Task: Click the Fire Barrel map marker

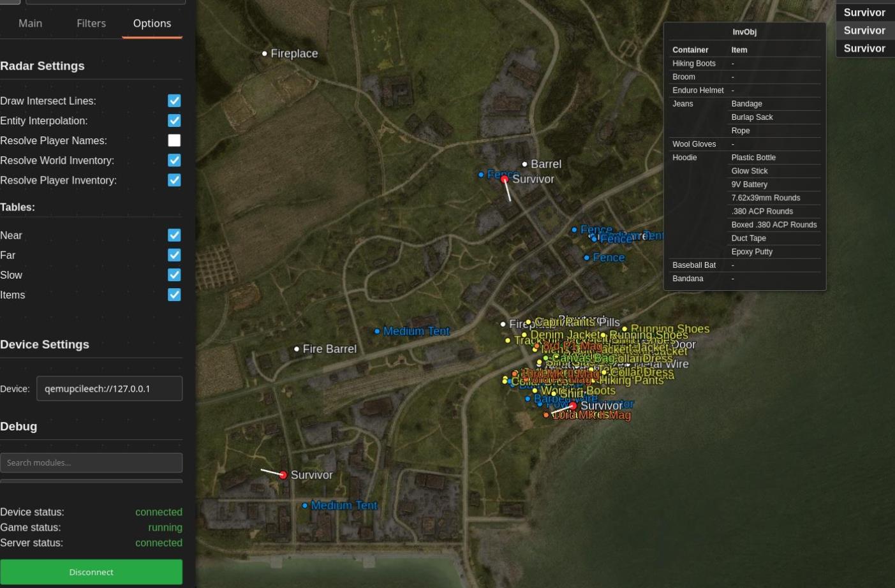Action: click(x=297, y=349)
